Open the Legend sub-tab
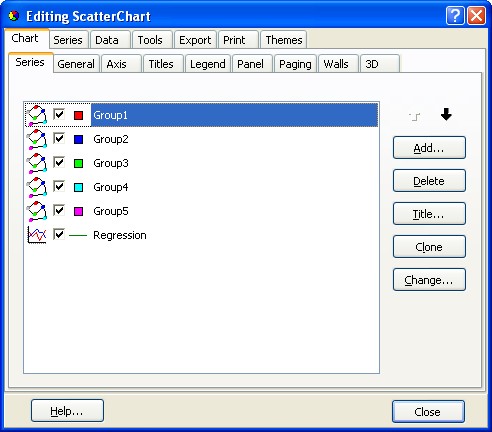Screen dimensions: 492x432 (208, 64)
